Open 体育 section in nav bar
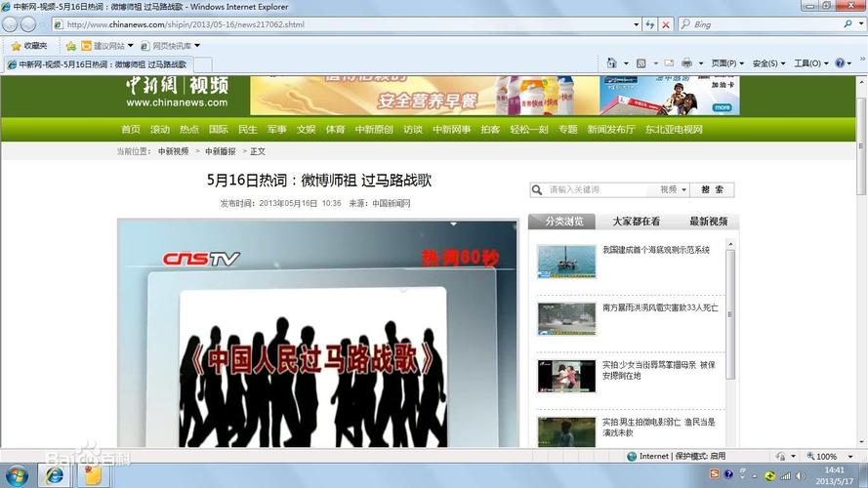Image resolution: width=868 pixels, height=488 pixels. [x=335, y=130]
